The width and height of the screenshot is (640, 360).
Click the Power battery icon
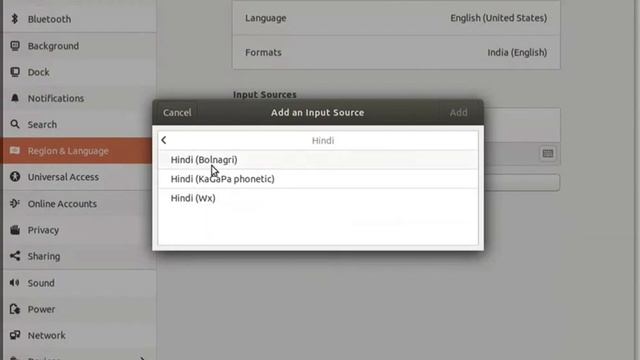pos(15,309)
